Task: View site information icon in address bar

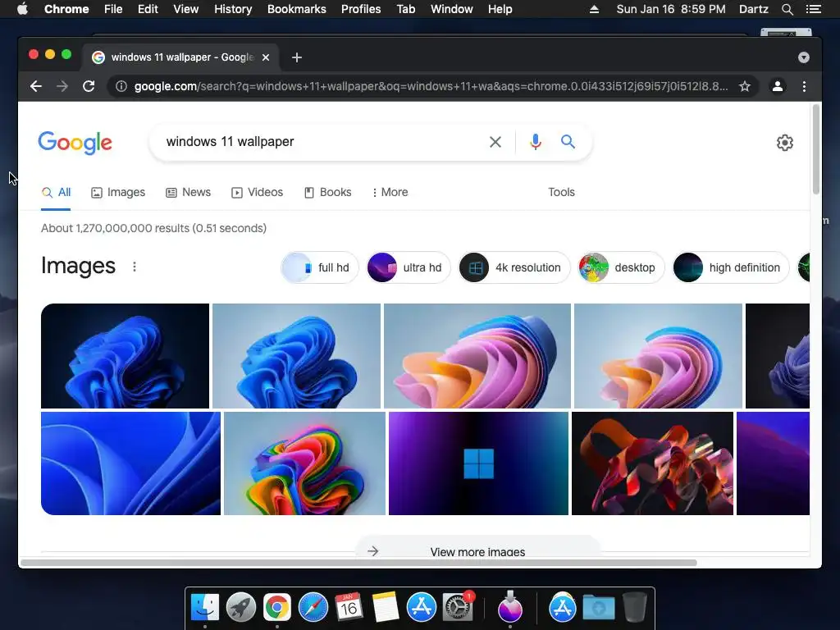Action: pyautogui.click(x=121, y=86)
